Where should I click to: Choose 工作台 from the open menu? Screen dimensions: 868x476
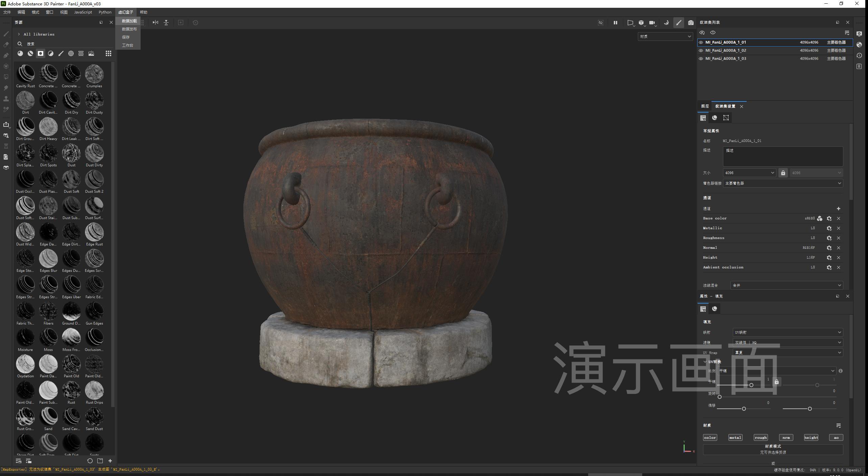[x=127, y=45]
